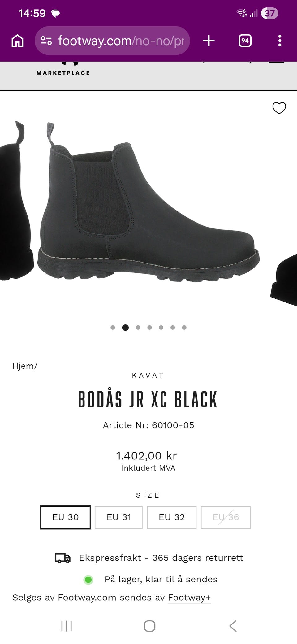Image resolution: width=297 pixels, height=644 pixels.
Task: Add boot to wishlist with heart icon
Action: (x=279, y=108)
